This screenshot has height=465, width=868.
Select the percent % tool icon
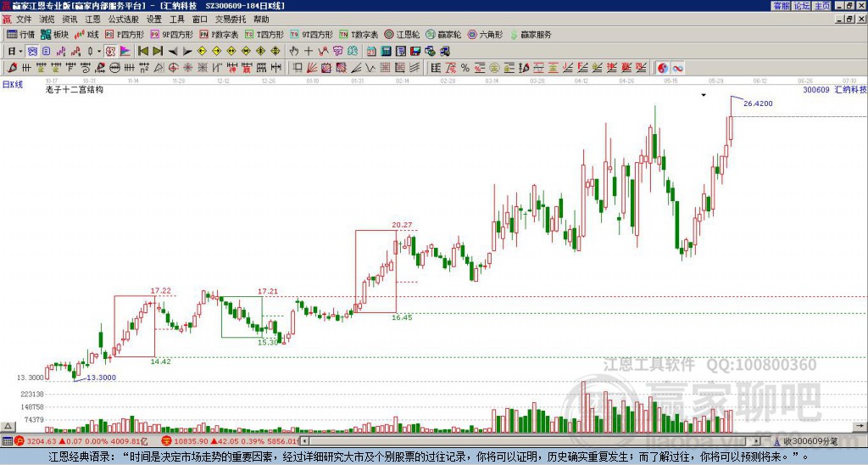pos(465,68)
